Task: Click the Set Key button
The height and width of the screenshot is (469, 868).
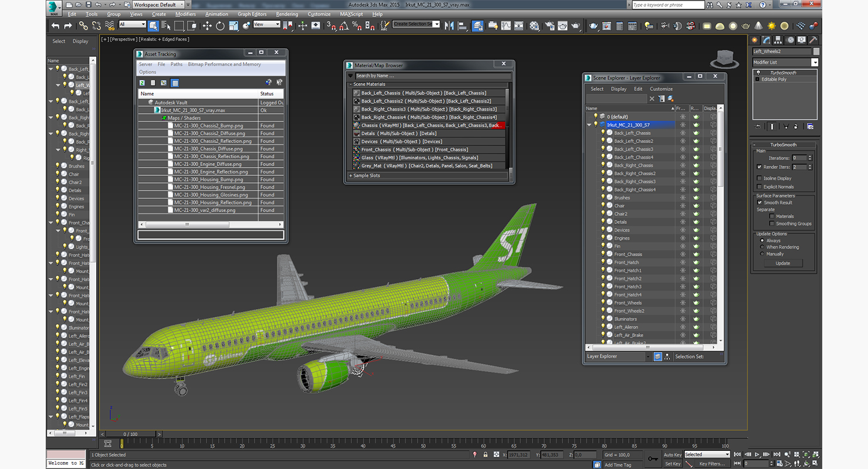Action: click(673, 464)
